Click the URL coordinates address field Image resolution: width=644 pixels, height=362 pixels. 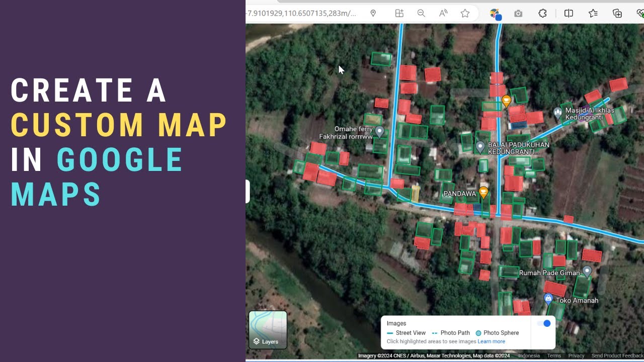301,13
